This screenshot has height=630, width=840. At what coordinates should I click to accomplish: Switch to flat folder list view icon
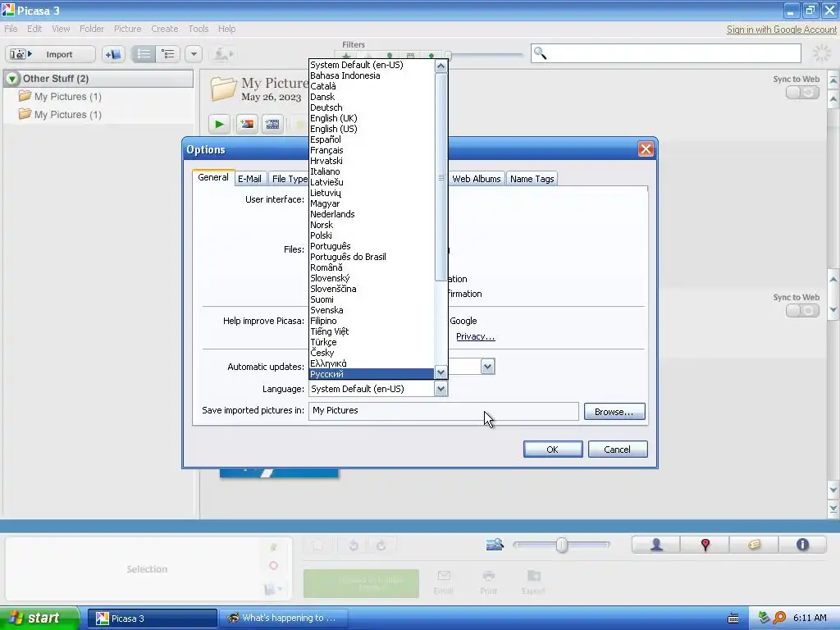pos(144,54)
